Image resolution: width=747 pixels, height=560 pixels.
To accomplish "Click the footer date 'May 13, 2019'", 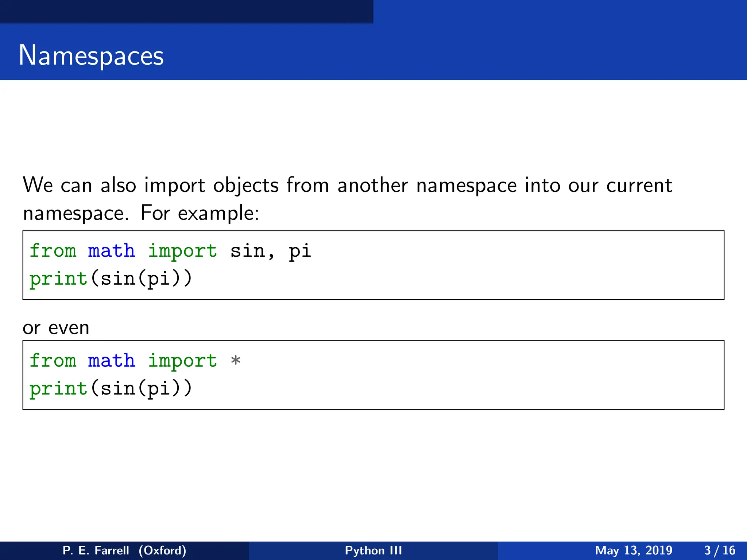I will (634, 550).
